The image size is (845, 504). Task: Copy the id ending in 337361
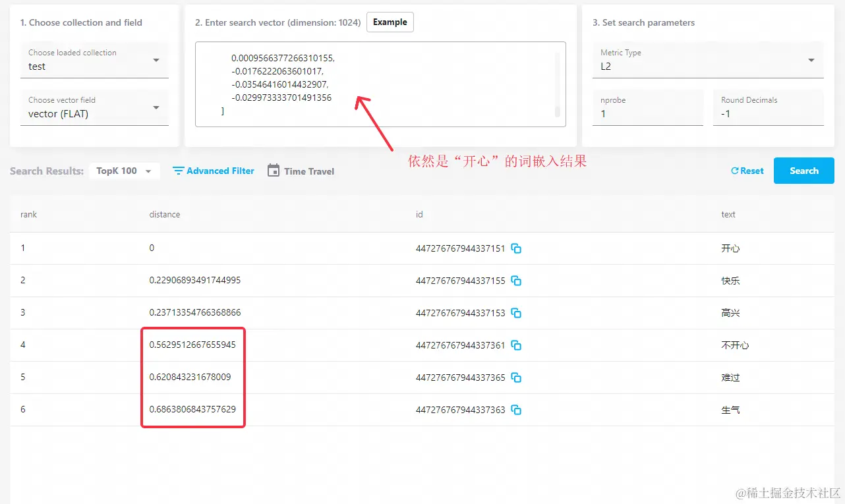(x=517, y=346)
